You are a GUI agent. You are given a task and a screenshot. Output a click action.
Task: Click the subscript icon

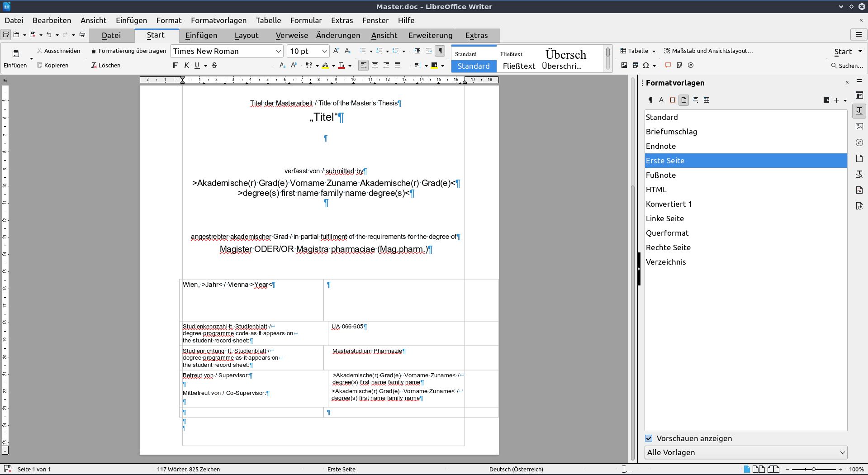(282, 66)
